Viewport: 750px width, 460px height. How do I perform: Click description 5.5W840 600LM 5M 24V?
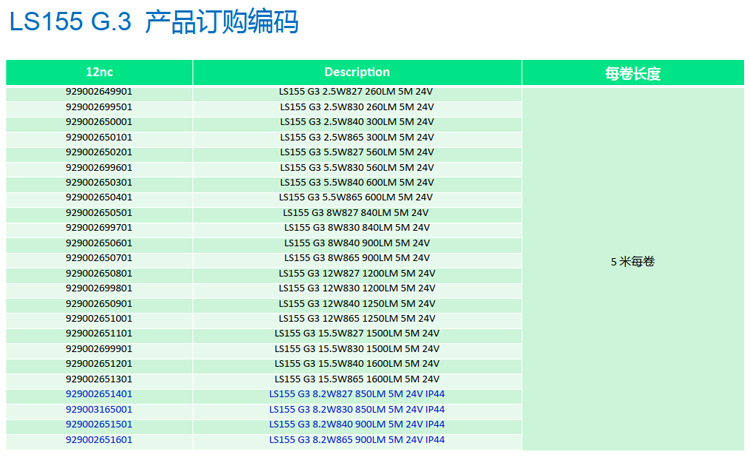click(x=357, y=182)
